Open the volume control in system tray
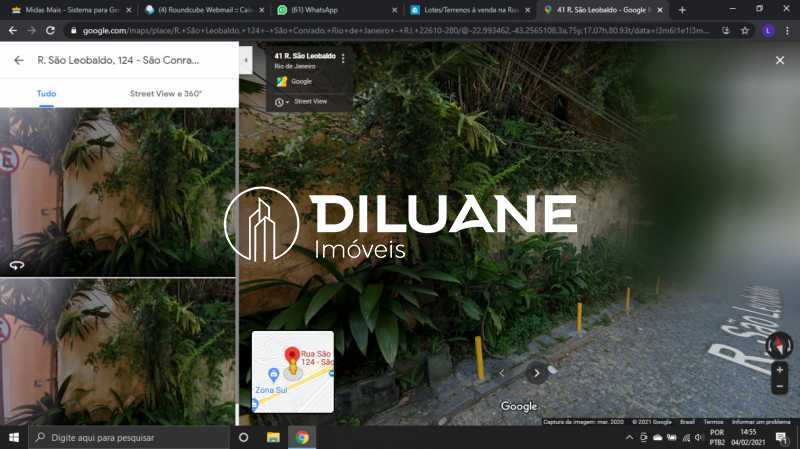Image resolution: width=800 pixels, height=449 pixels. [698, 437]
